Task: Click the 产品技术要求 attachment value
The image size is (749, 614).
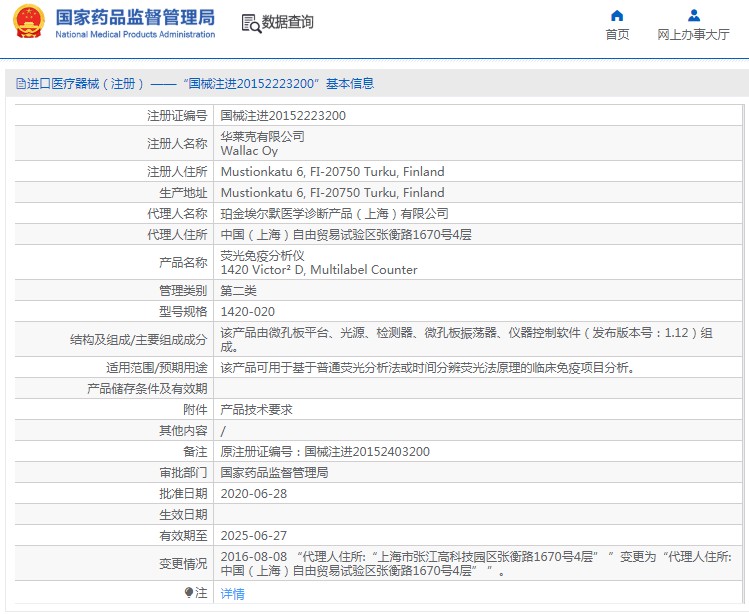Action: 257,409
